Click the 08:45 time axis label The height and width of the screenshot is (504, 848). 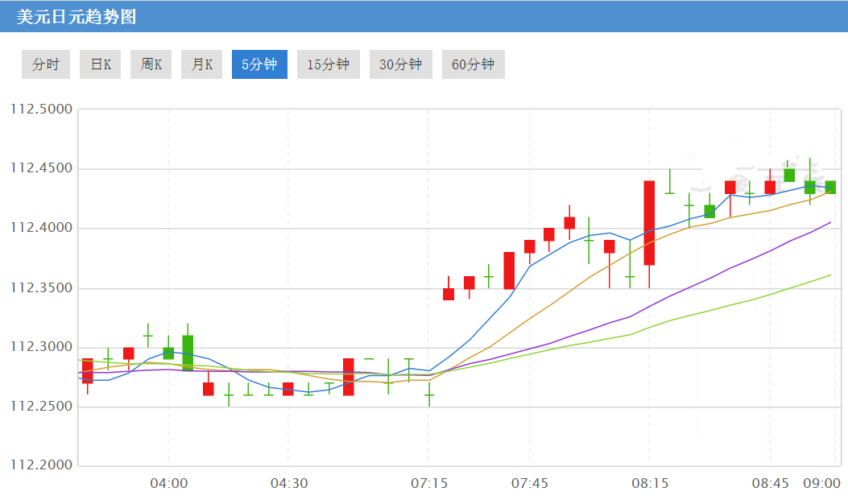tap(771, 484)
